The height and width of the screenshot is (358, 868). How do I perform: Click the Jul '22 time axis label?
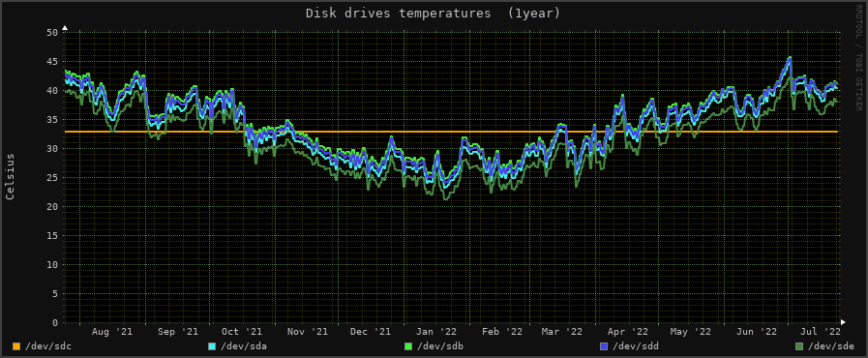(x=820, y=332)
